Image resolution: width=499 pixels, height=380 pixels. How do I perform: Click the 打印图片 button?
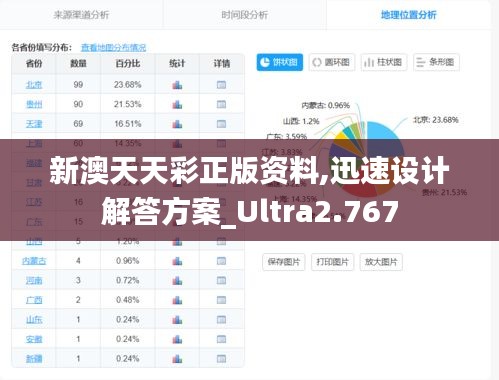pos(332,262)
